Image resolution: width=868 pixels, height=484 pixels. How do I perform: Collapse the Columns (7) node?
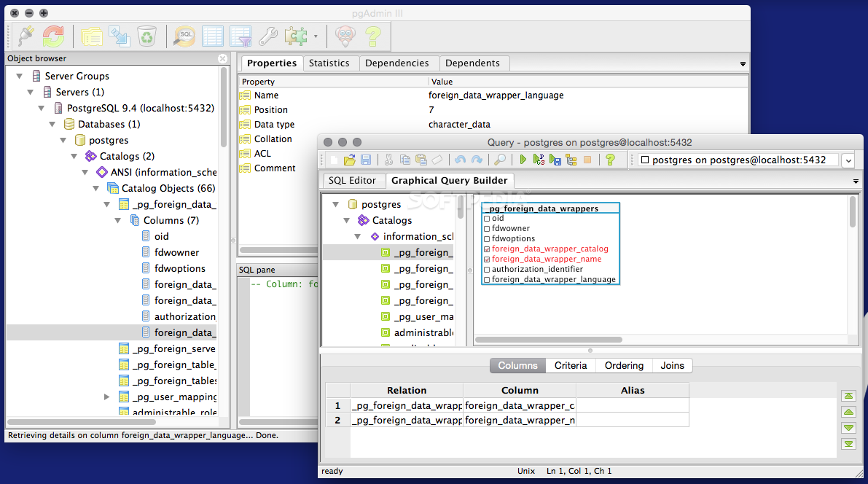(x=118, y=220)
